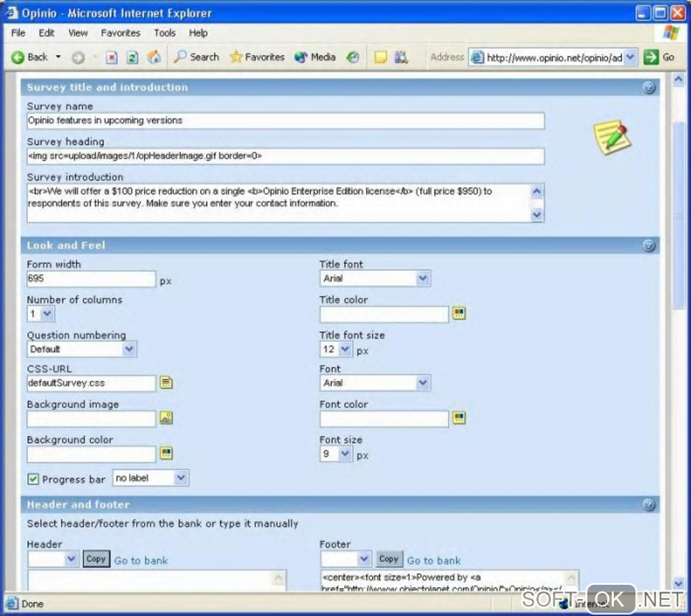Click the Footer Copy button
Image resolution: width=691 pixels, height=616 pixels.
point(389,559)
